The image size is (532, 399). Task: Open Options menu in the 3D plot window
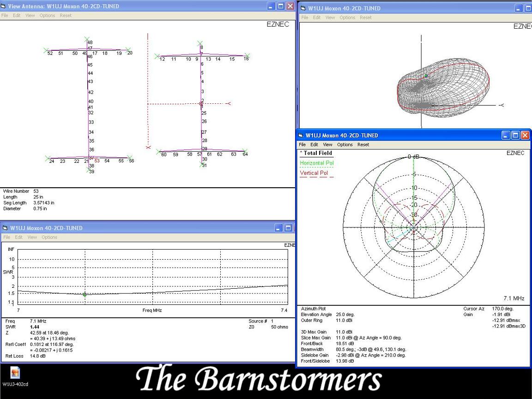347,18
